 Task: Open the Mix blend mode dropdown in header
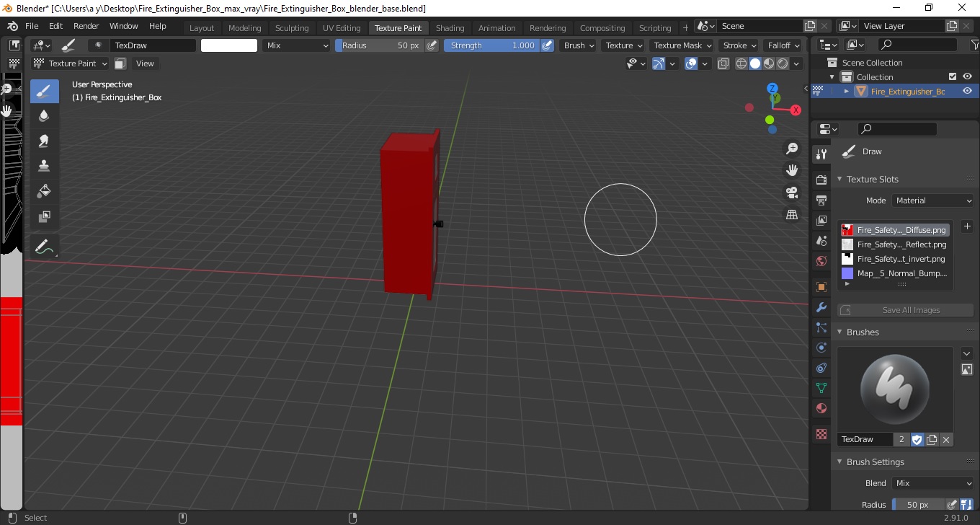295,45
